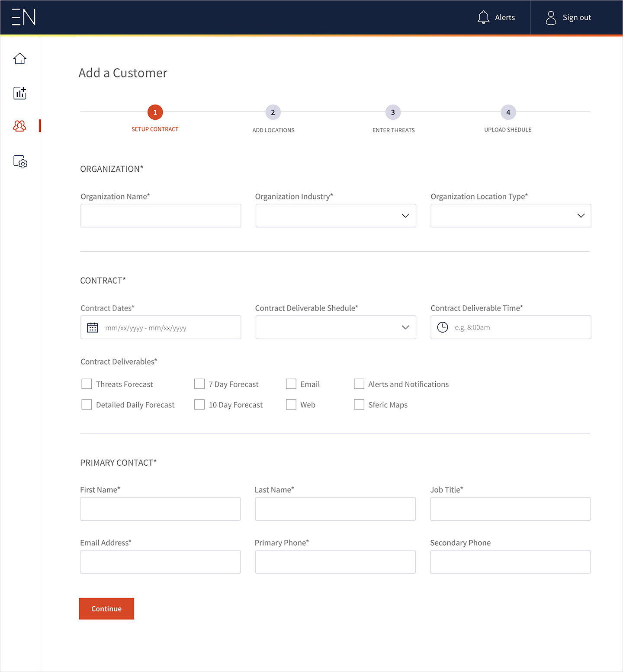Click the user profile icon by Sign out
Image resolution: width=623 pixels, height=672 pixels.
pos(551,18)
